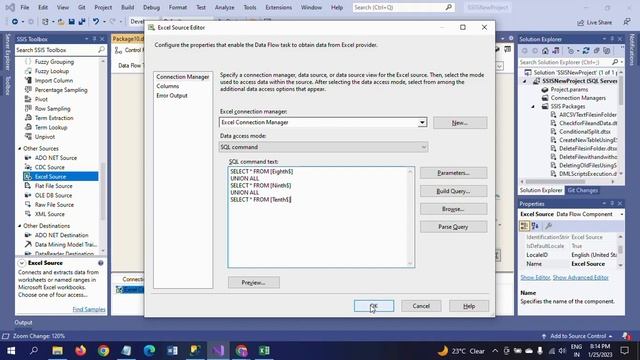Click the Save icon in toolbar
This screenshot has height=360, width=640.
click(x=71, y=22)
